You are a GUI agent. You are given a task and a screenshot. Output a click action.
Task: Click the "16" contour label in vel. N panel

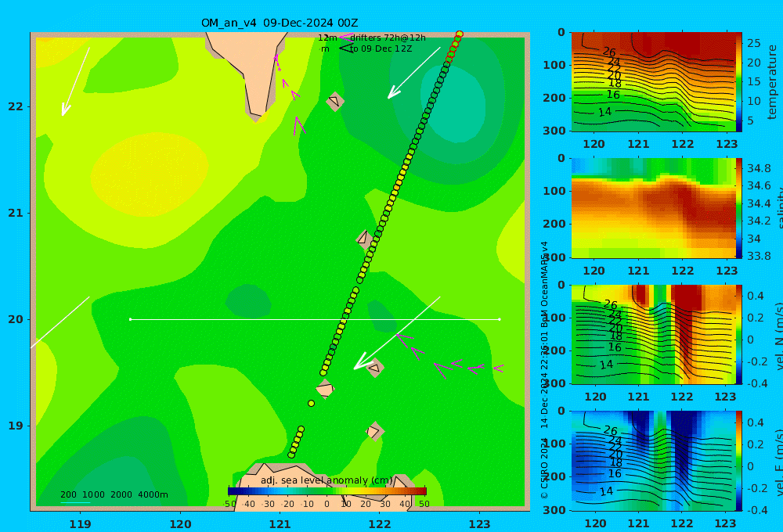pos(615,347)
